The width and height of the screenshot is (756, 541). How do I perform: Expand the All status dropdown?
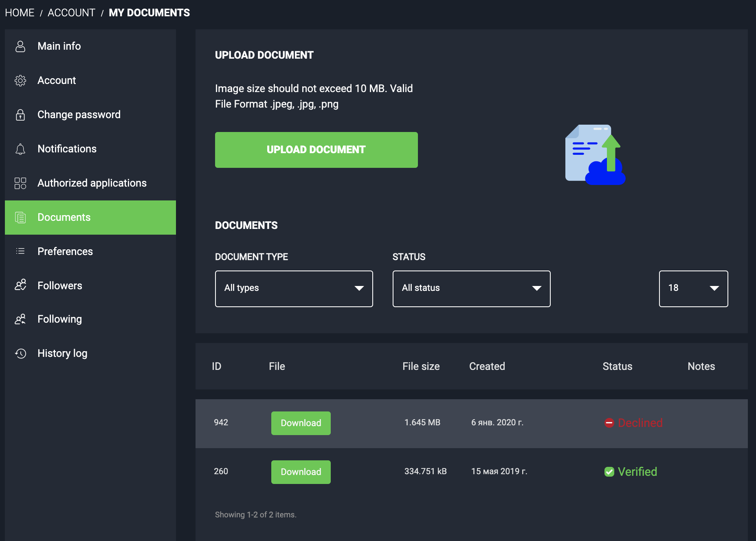tap(471, 288)
